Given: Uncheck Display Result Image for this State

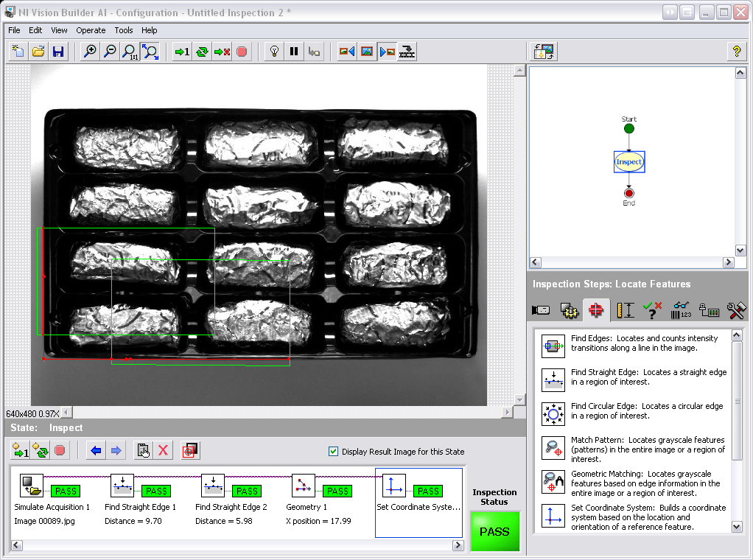Looking at the screenshot, I should [x=333, y=452].
